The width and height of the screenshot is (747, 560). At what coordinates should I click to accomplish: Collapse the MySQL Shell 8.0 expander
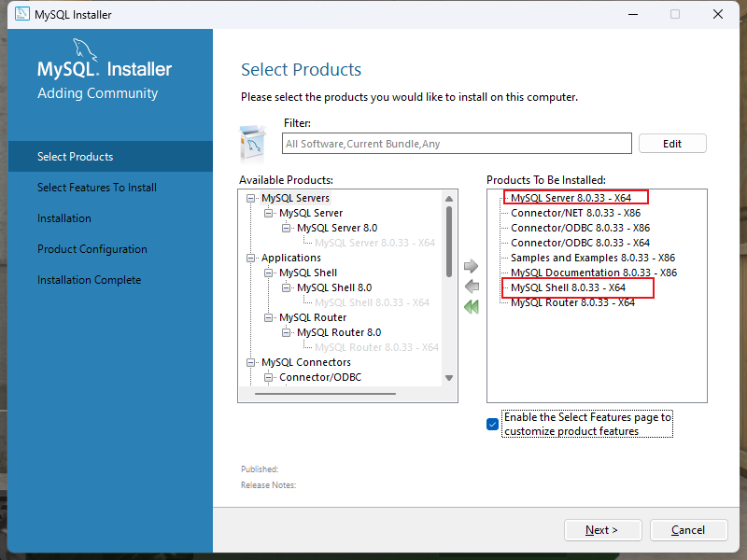pos(286,287)
